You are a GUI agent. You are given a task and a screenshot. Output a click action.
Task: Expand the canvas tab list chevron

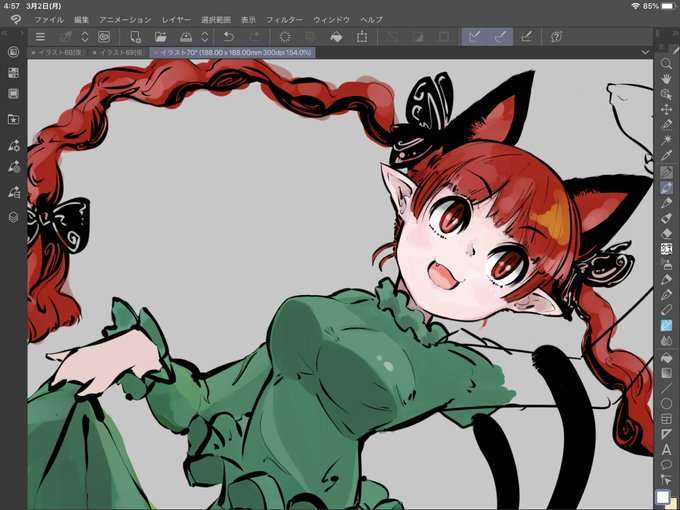(645, 52)
